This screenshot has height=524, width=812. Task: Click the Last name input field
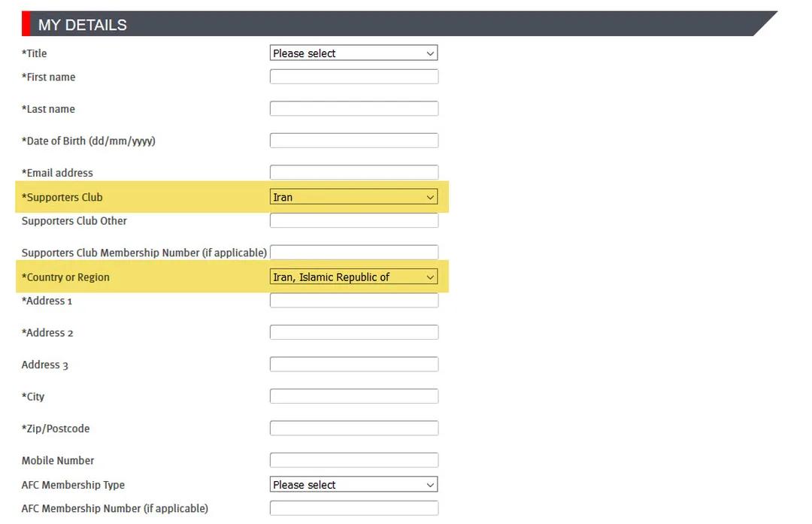coord(354,109)
